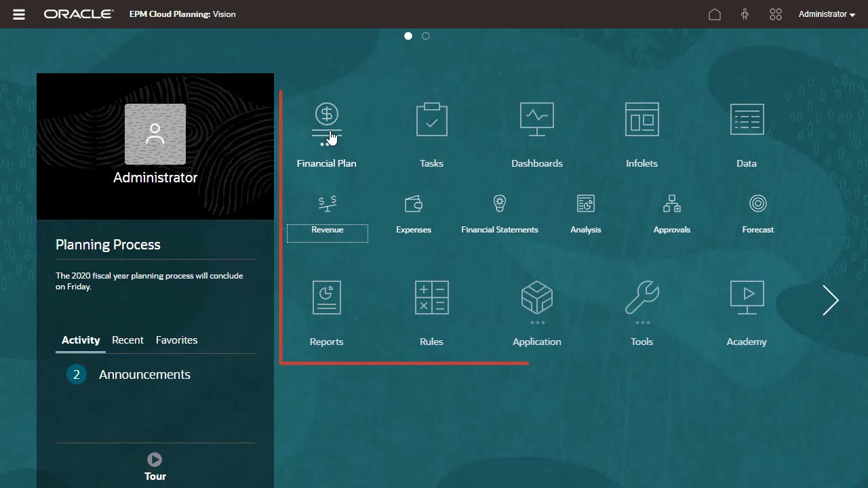The width and height of the screenshot is (868, 488).
Task: Open the Financial Statements lightbulb icon
Action: tap(500, 203)
